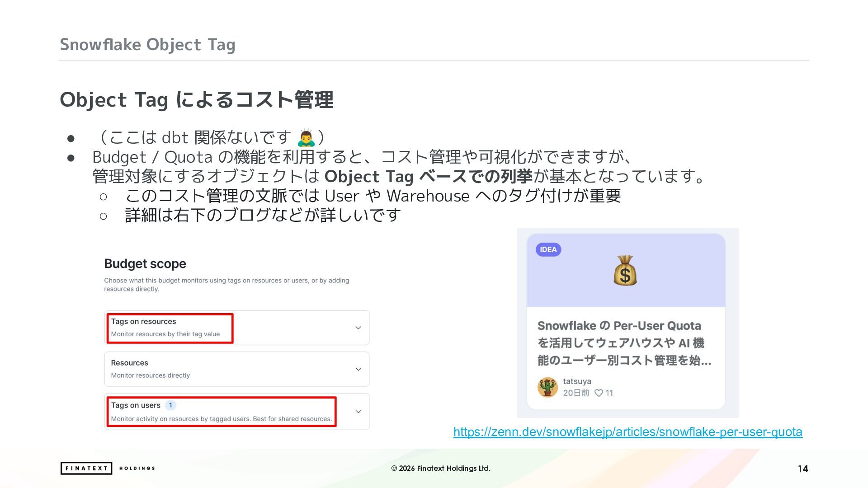Click the money bag emoji icon
The image size is (868, 488).
click(x=625, y=270)
